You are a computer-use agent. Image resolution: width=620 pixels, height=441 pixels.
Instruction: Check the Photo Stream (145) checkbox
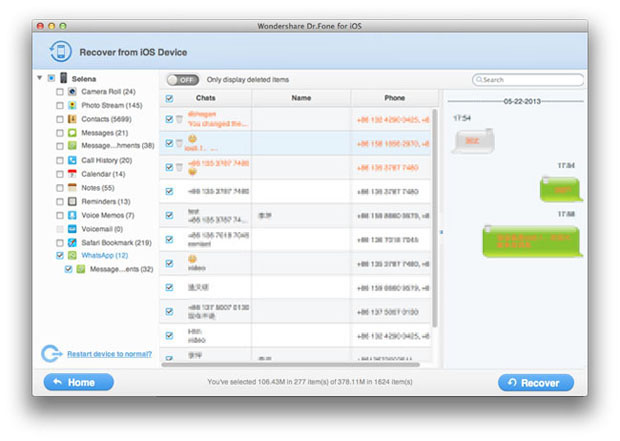60,106
